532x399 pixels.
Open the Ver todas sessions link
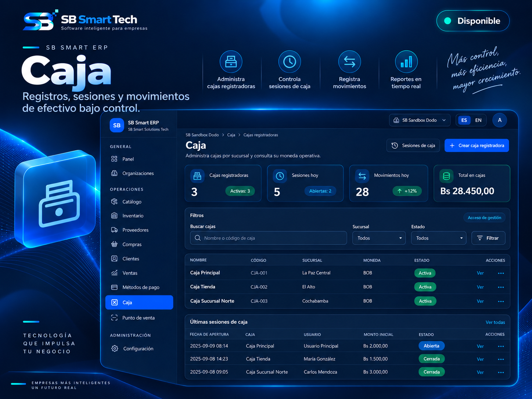[495, 322]
